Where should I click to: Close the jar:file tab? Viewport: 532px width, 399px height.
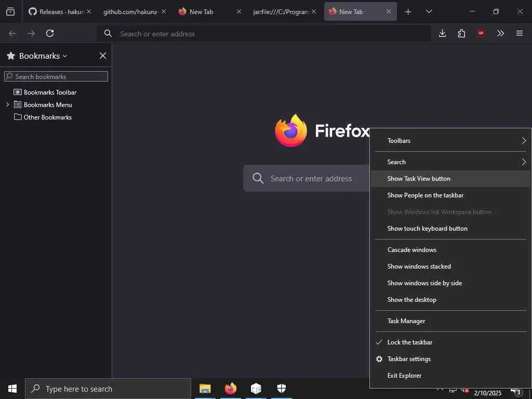coord(314,11)
